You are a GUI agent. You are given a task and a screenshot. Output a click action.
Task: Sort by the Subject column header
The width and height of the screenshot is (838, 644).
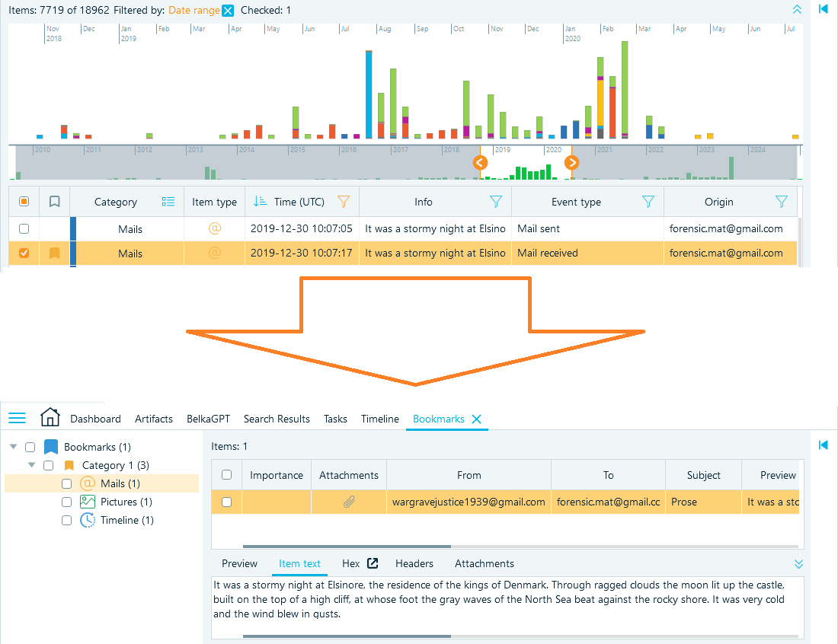pyautogui.click(x=703, y=475)
